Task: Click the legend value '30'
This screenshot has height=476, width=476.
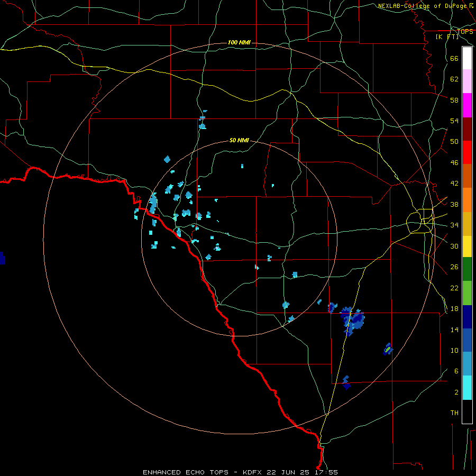Action: (454, 246)
